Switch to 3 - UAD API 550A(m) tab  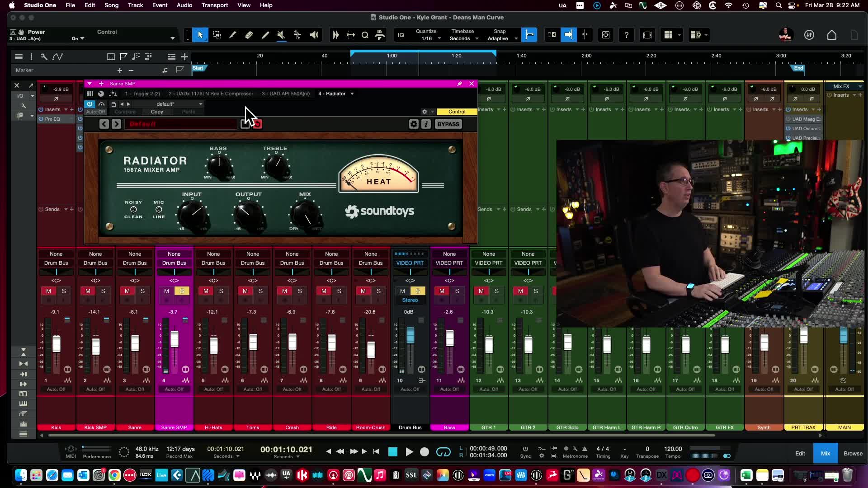pyautogui.click(x=286, y=94)
